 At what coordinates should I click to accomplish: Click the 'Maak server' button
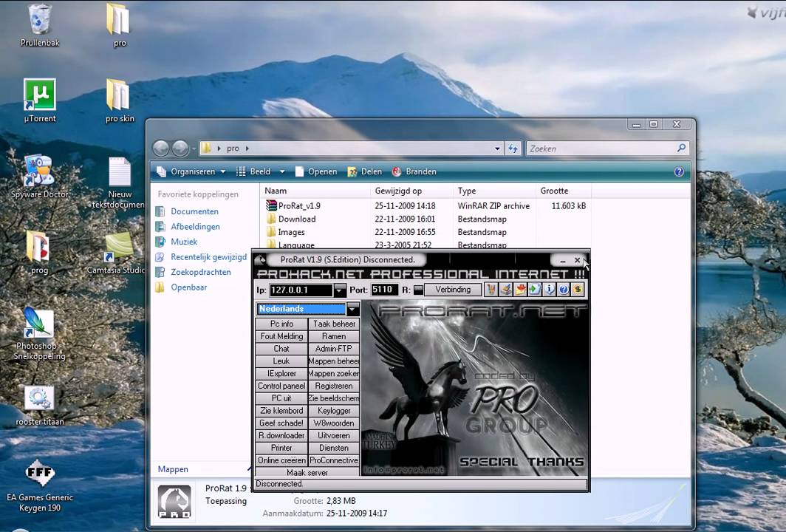pos(307,472)
